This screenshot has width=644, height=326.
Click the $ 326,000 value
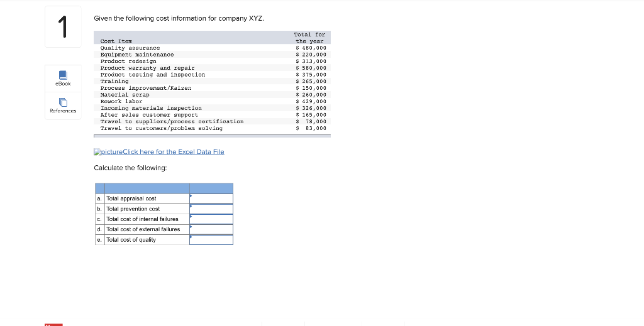[x=311, y=108]
